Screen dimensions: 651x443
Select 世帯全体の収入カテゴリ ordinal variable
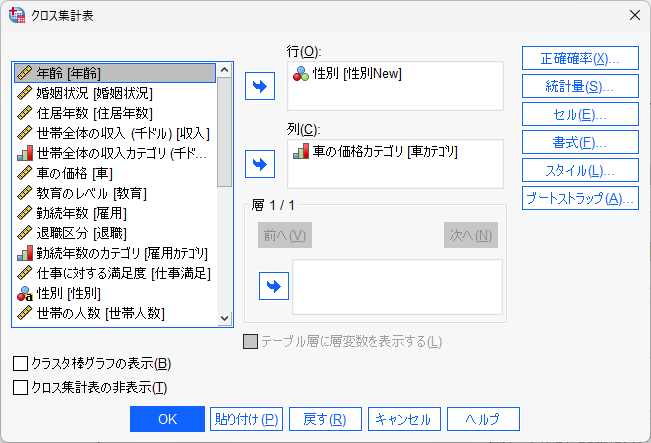tap(114, 153)
